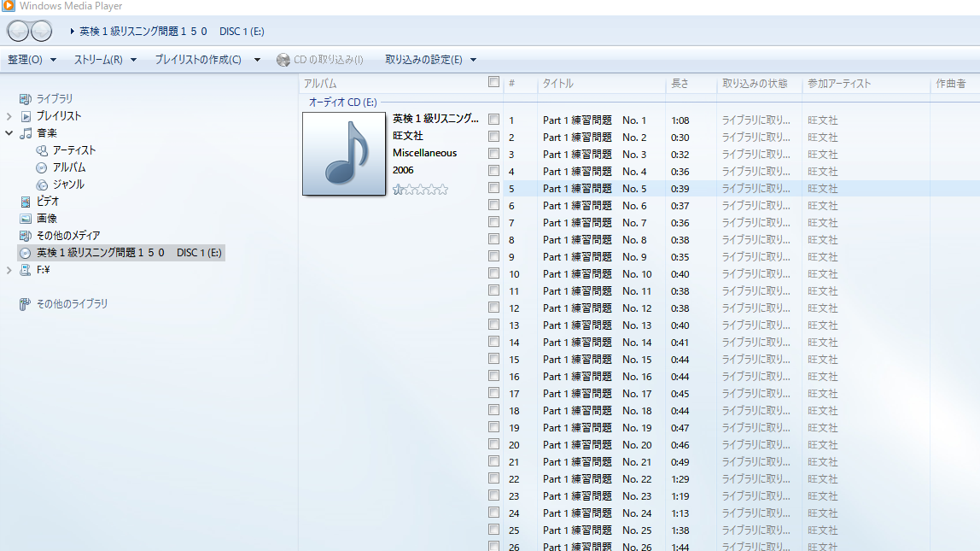980x551 pixels.
Task: Click the ライブラリ icon in sidebar
Action: [26, 99]
